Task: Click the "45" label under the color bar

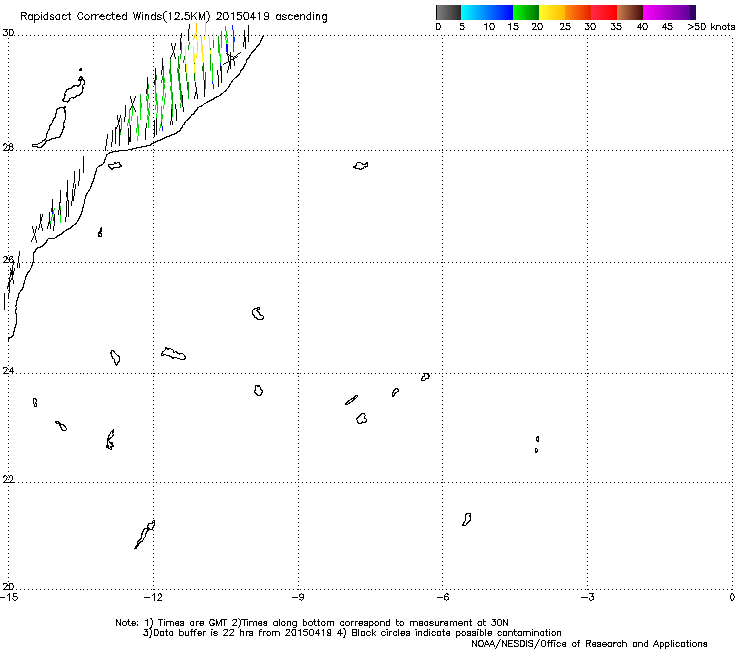Action: [667, 27]
